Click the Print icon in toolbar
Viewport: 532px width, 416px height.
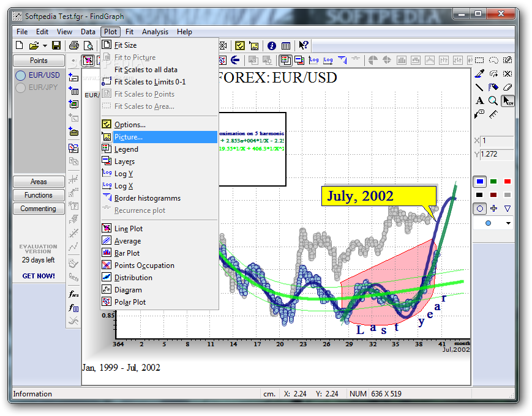pos(74,45)
